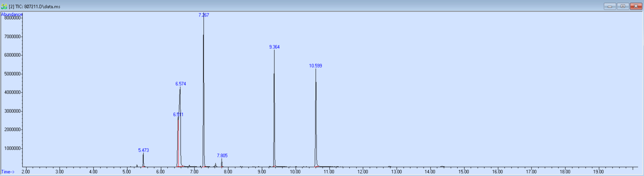Click the 3000000 abundance axis value
644x176 pixels.
point(12,111)
